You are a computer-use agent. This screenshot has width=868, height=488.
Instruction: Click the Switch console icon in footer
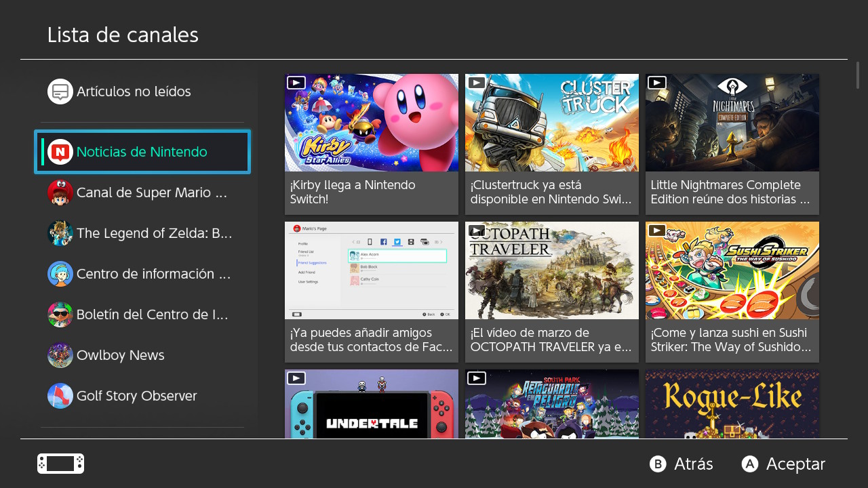60,464
